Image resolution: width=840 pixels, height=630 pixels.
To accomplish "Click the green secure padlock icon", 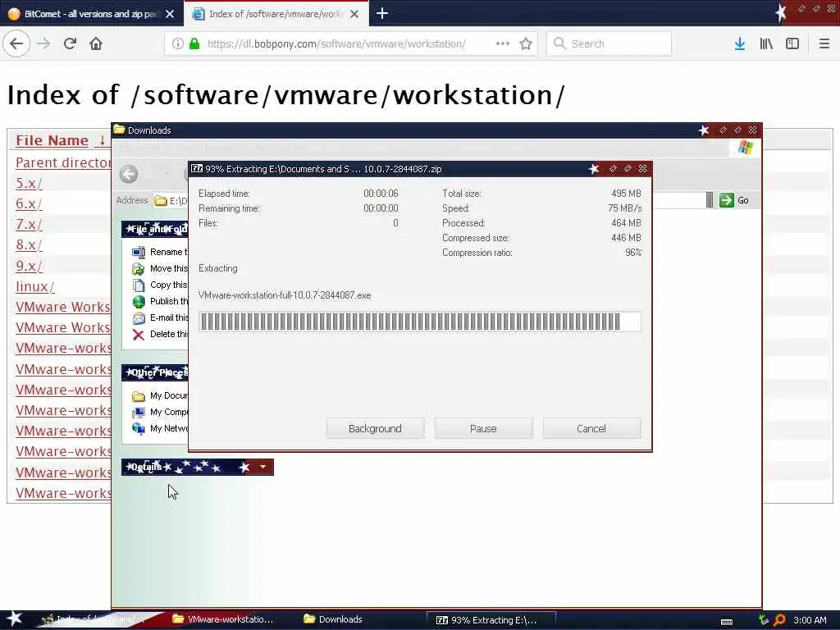I will click(195, 43).
